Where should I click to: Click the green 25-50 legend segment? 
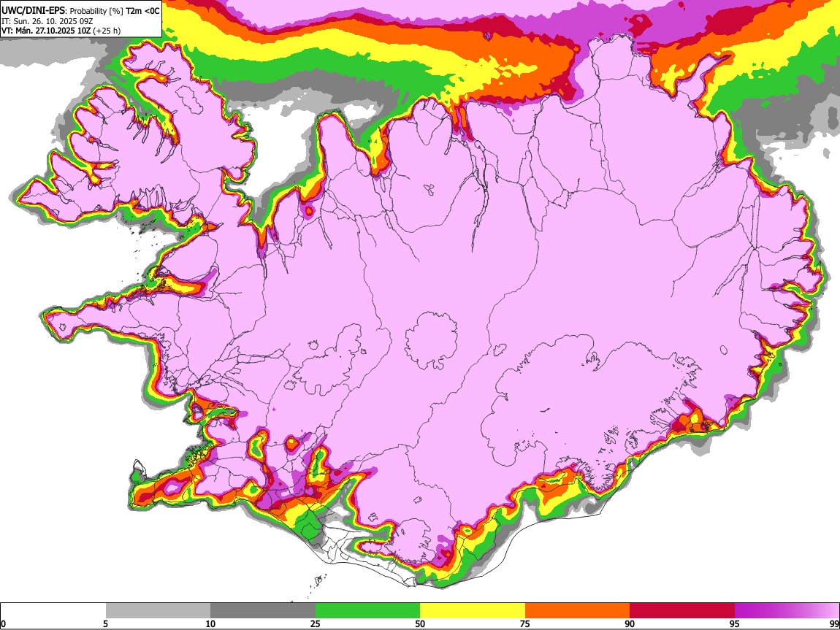pyautogui.click(x=367, y=610)
